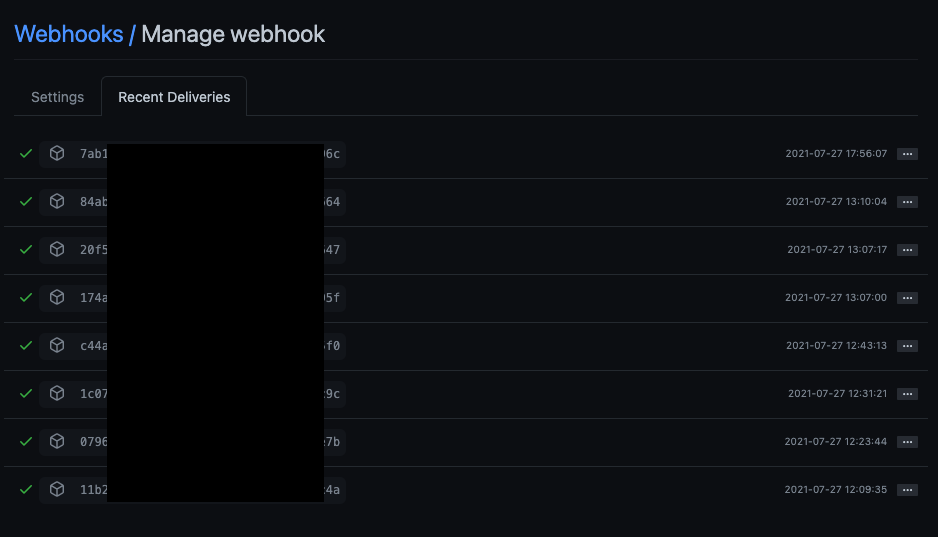Click the success checkmark beside delivery 0796
Viewport: 938px width, 537px height.
click(x=26, y=441)
